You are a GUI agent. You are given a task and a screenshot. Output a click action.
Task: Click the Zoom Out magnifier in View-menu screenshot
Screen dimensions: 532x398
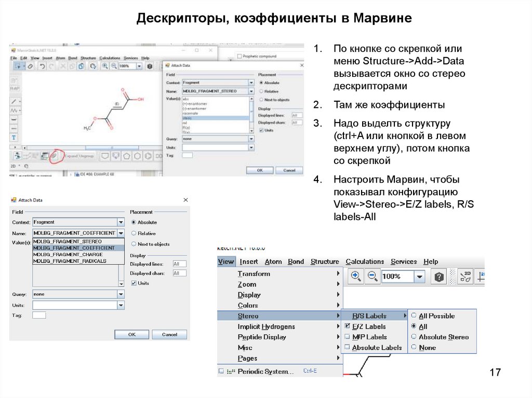[x=372, y=276]
